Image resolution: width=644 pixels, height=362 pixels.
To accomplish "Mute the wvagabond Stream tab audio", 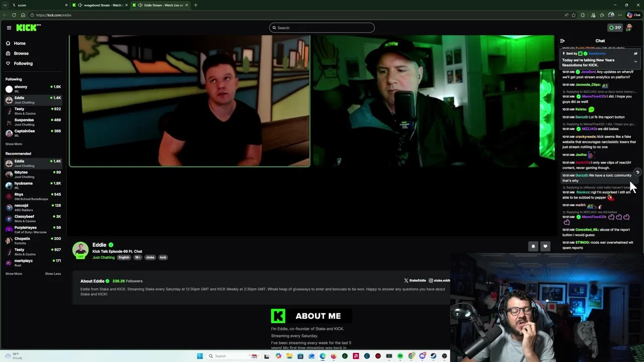I will tap(80, 5).
